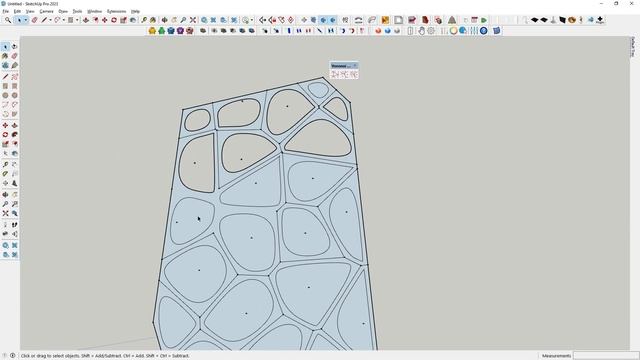This screenshot has height=360, width=640.
Task: Select the Move tool in left toolbar
Action: 5,125
